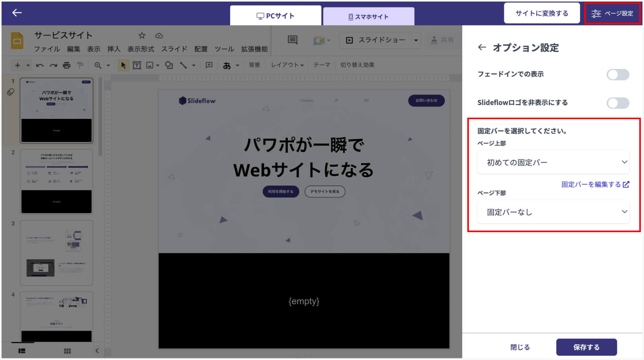Star the サービスサイト presentation
Screen dimensions: 644x360
(x=142, y=36)
